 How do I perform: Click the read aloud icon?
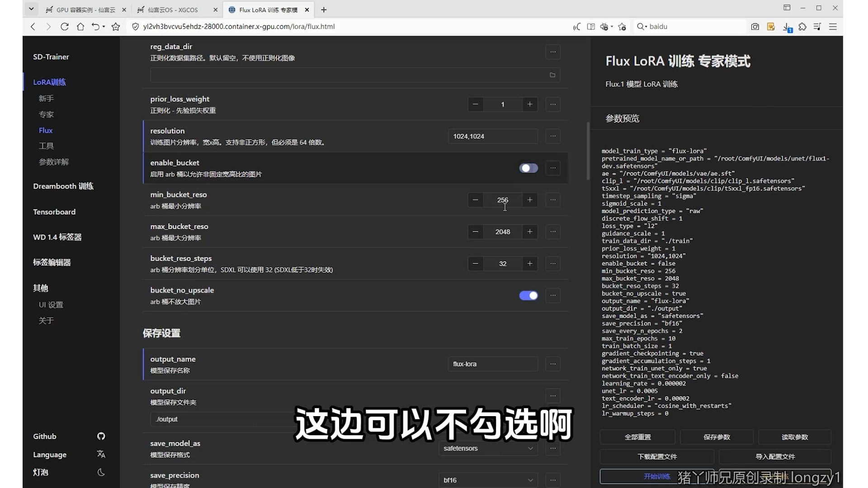coord(576,27)
